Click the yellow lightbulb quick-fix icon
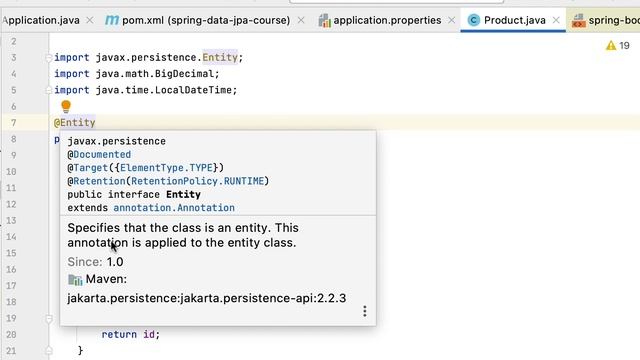This screenshot has height=360, width=640. [66, 107]
